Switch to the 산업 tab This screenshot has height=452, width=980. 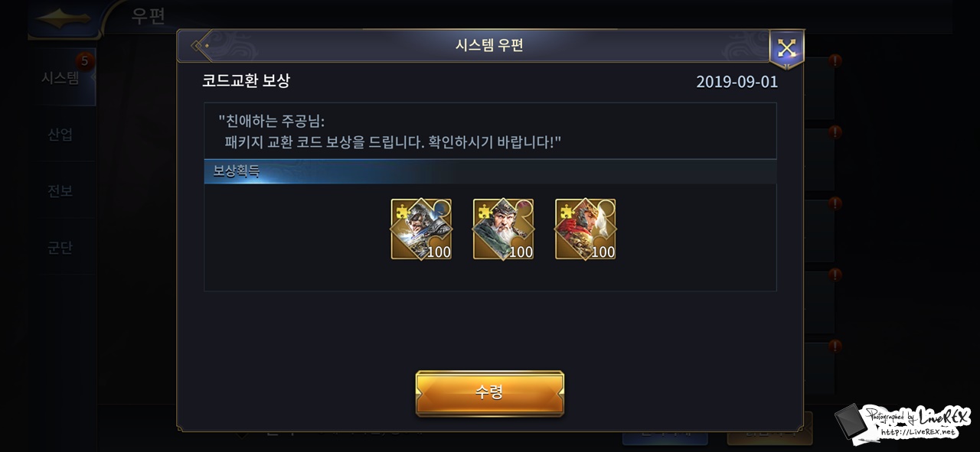[60, 135]
